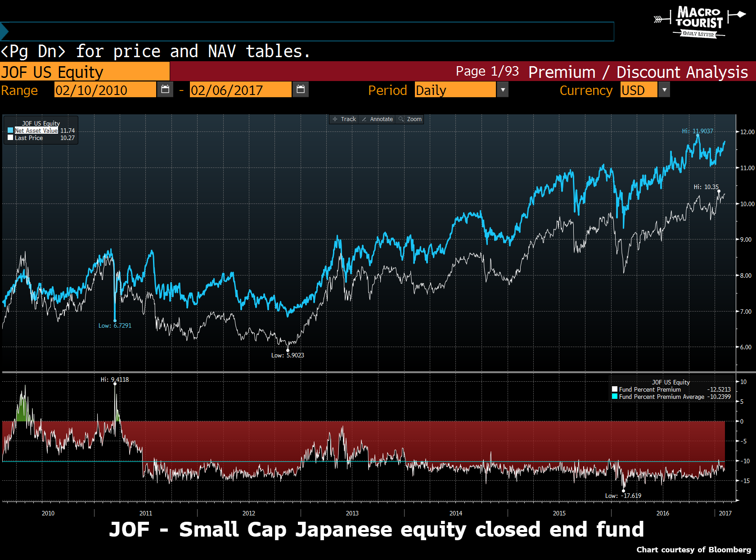Click the Low: -17.619 discount marker label
This screenshot has height=560, width=756.
pos(623,496)
